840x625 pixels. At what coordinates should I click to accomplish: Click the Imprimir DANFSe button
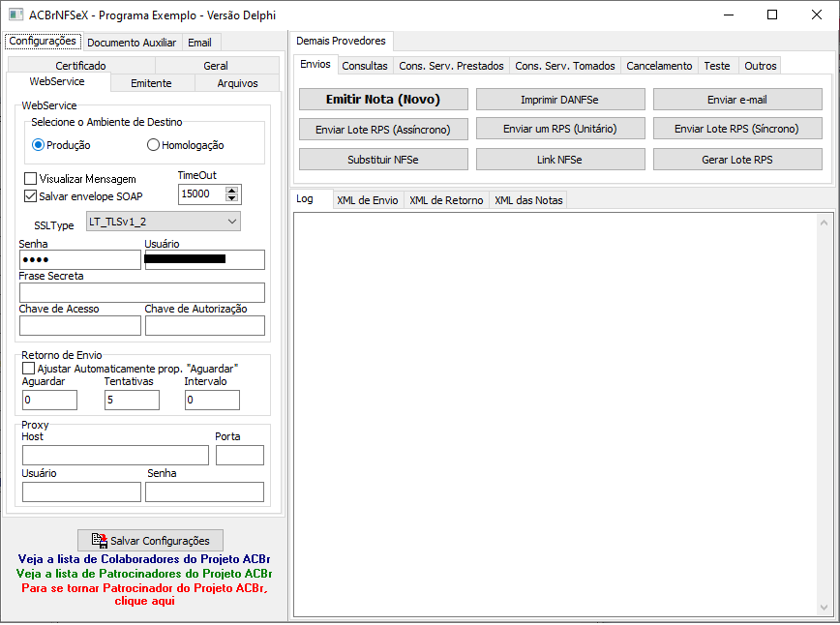pos(560,99)
